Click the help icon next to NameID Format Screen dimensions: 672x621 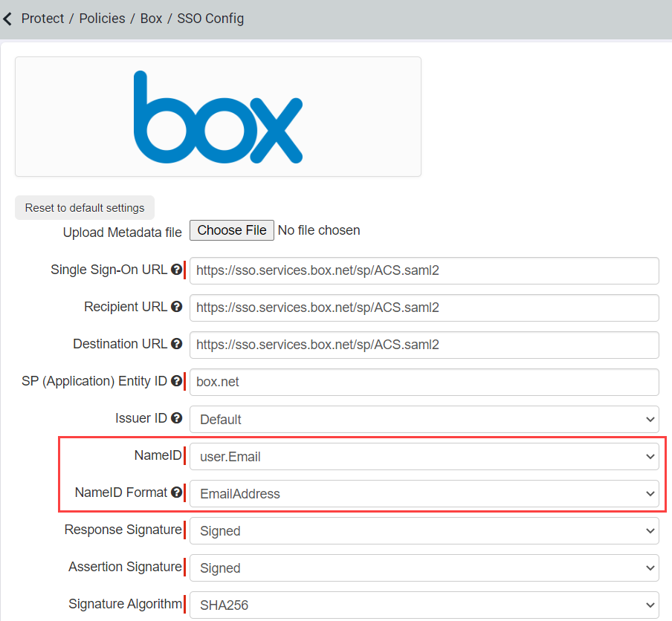coord(177,492)
